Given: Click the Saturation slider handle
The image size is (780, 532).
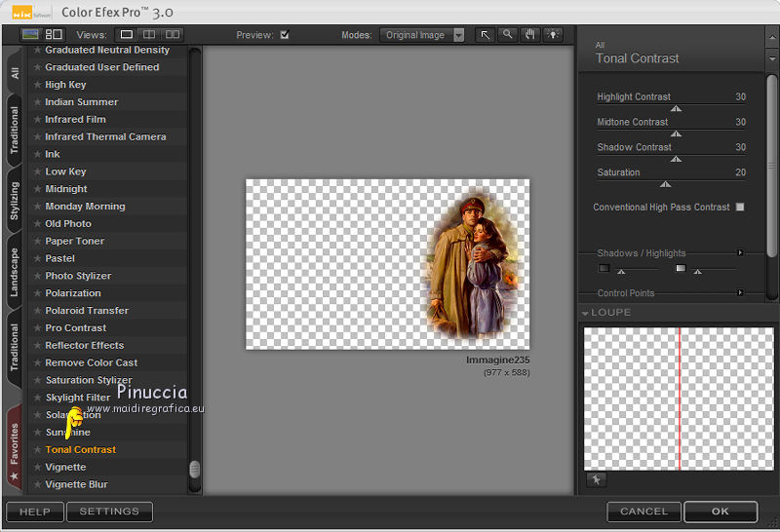Looking at the screenshot, I should (x=666, y=183).
